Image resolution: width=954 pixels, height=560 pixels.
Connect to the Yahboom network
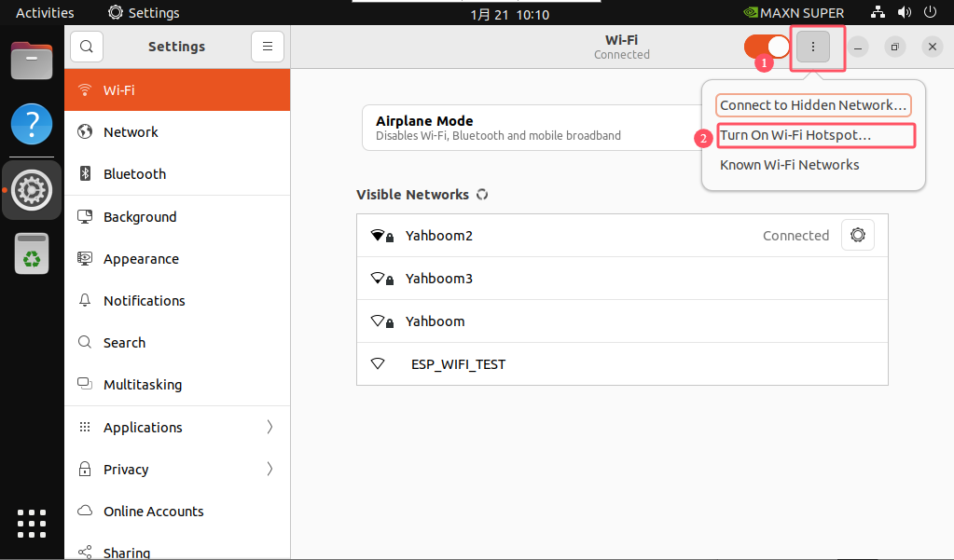[622, 321]
